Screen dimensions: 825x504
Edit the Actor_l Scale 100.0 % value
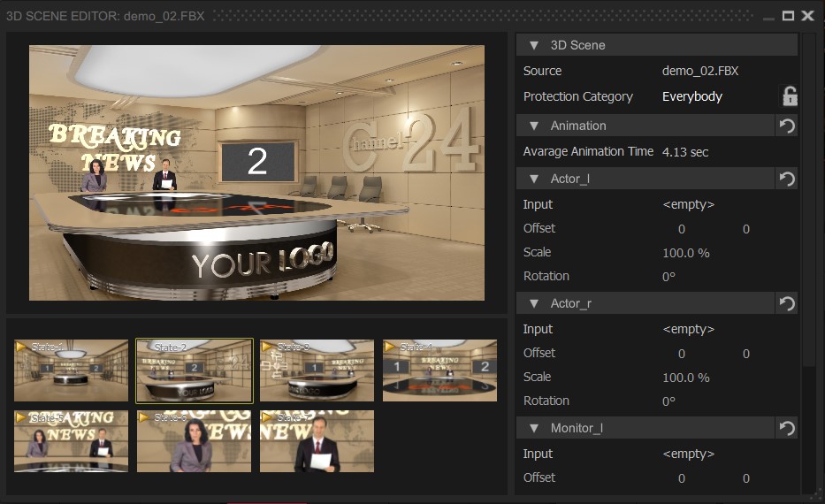point(686,253)
